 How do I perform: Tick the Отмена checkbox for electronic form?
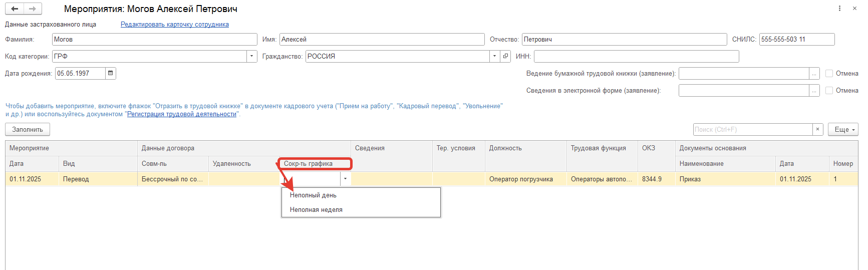pyautogui.click(x=829, y=91)
